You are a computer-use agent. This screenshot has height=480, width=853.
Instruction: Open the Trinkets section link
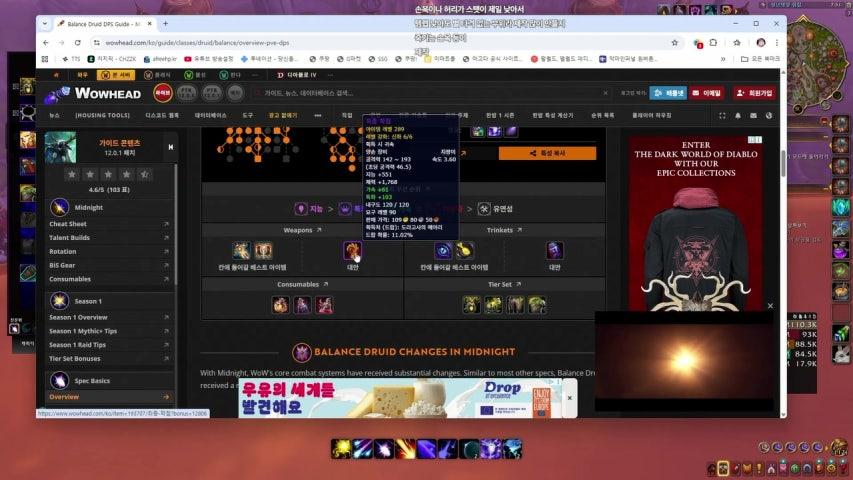(504, 230)
